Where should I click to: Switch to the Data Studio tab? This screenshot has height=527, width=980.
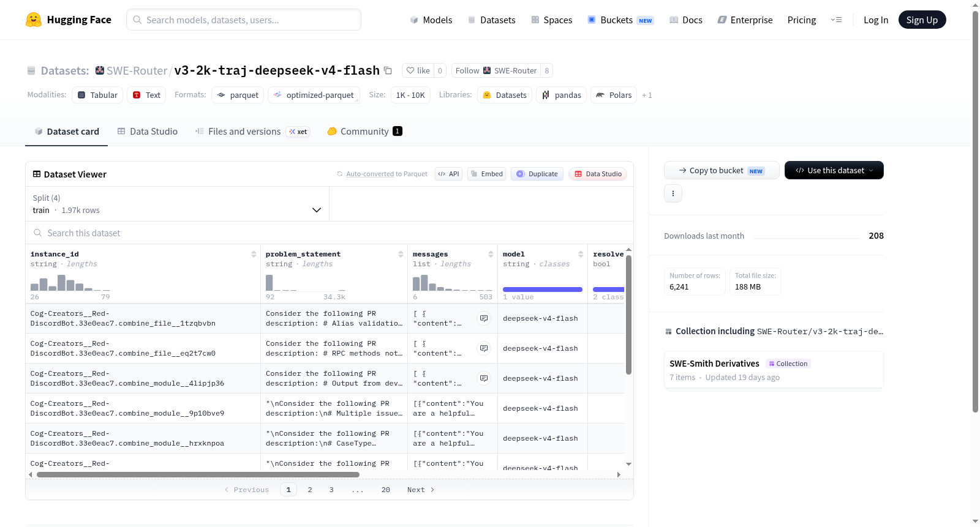pyautogui.click(x=148, y=131)
